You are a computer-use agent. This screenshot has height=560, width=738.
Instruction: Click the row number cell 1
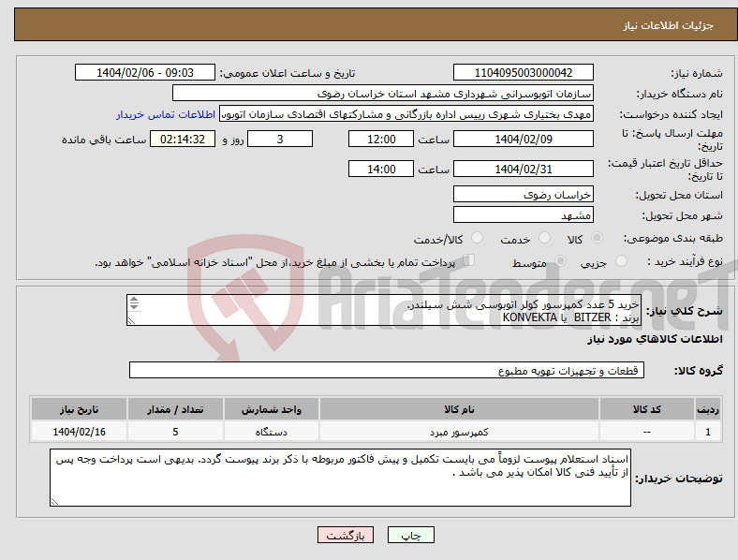707,432
